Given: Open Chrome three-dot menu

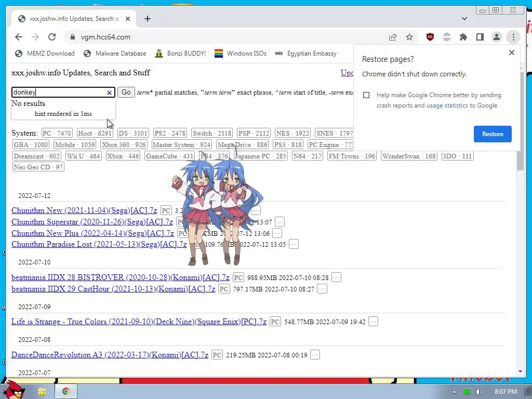Looking at the screenshot, I should click(x=513, y=37).
